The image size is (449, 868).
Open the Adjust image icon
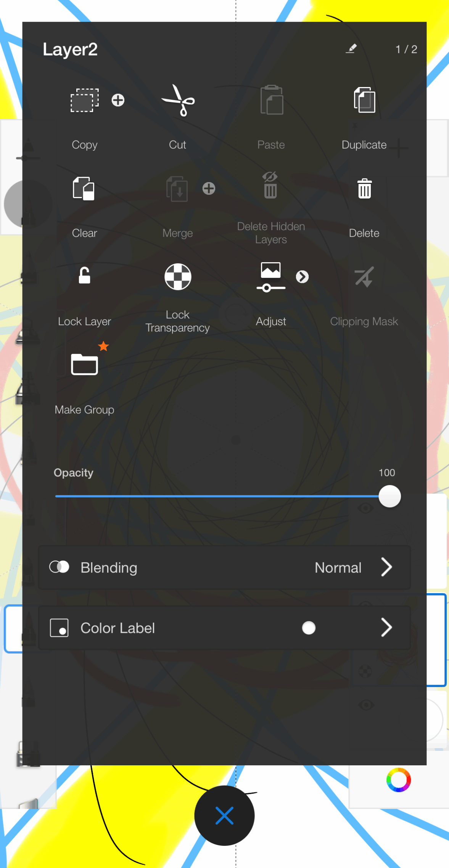click(271, 277)
